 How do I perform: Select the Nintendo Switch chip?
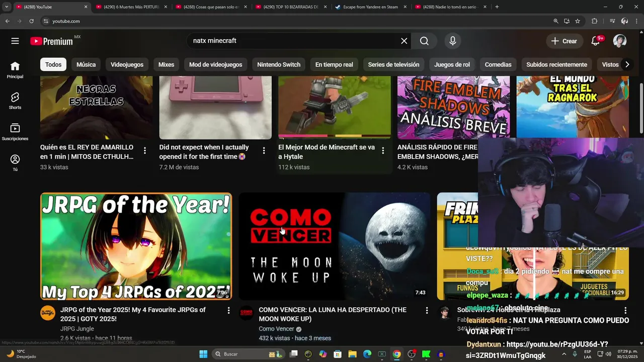pos(279,64)
